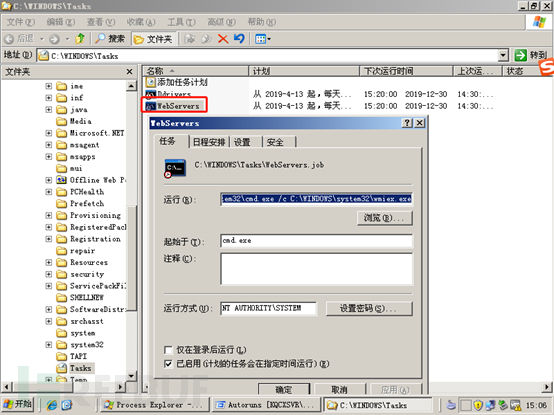Switch to Process Explorer taskbar window
The height and width of the screenshot is (415, 554).
[x=155, y=405]
